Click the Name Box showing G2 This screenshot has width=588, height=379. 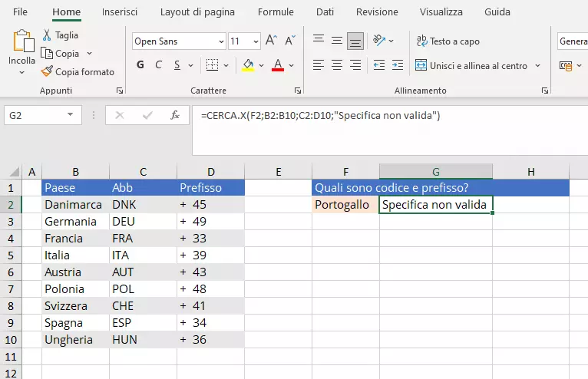coord(43,115)
